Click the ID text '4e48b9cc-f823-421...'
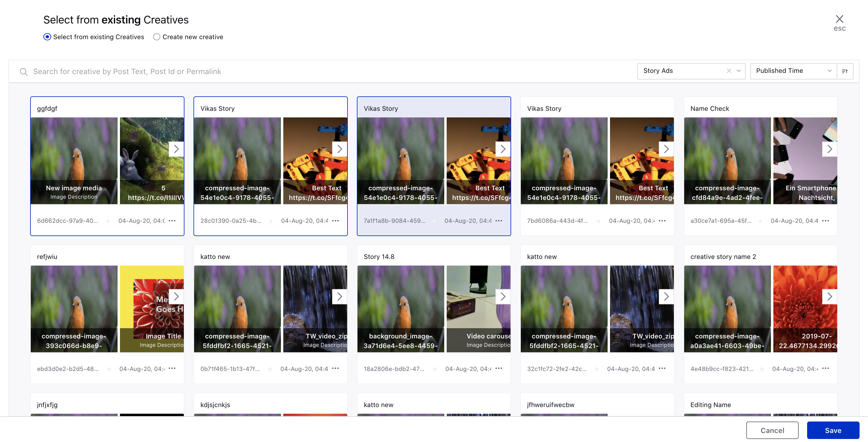This screenshot has height=442, width=868. (x=722, y=369)
